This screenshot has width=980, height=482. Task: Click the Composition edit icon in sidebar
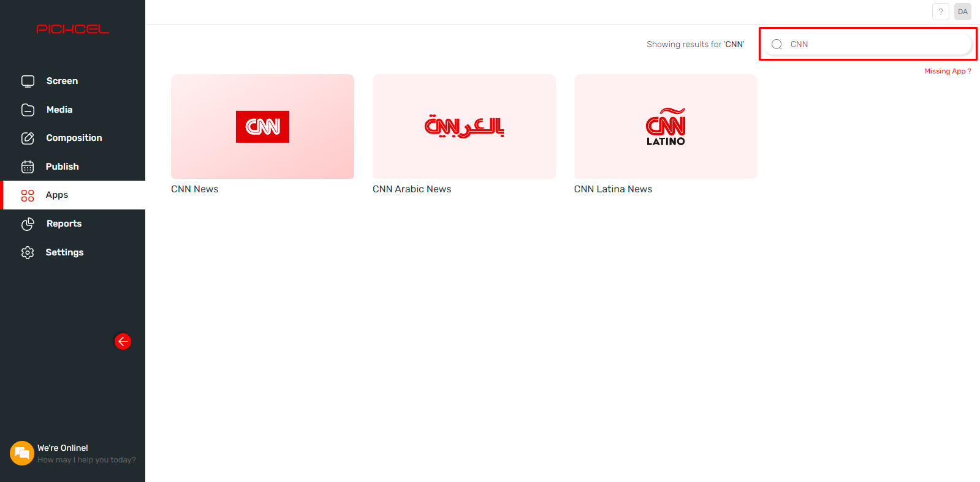pos(28,138)
